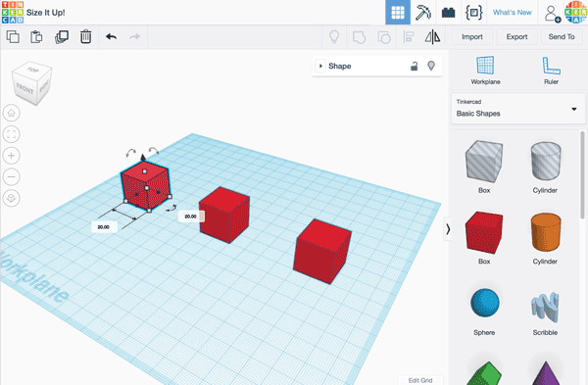Image resolution: width=588 pixels, height=385 pixels.
Task: Click the Size It Up! design title
Action: [x=46, y=13]
